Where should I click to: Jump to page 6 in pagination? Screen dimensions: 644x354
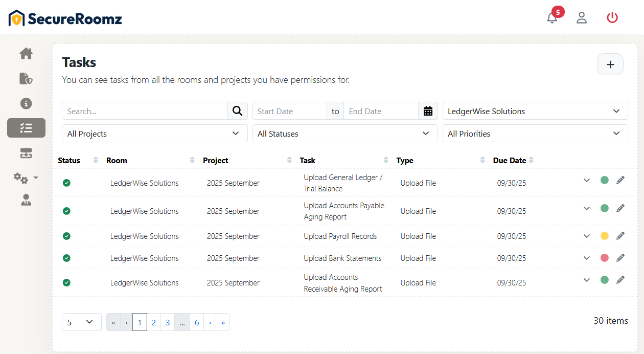pyautogui.click(x=197, y=322)
